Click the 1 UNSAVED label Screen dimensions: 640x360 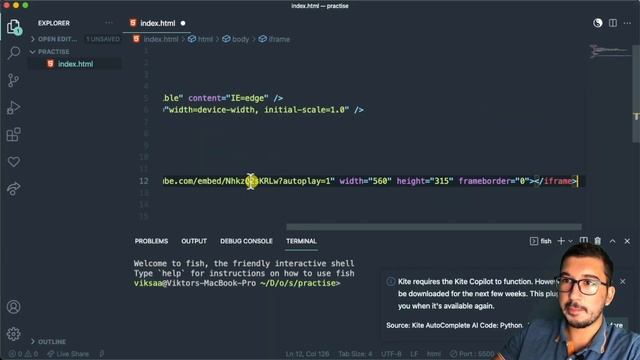pyautogui.click(x=103, y=39)
